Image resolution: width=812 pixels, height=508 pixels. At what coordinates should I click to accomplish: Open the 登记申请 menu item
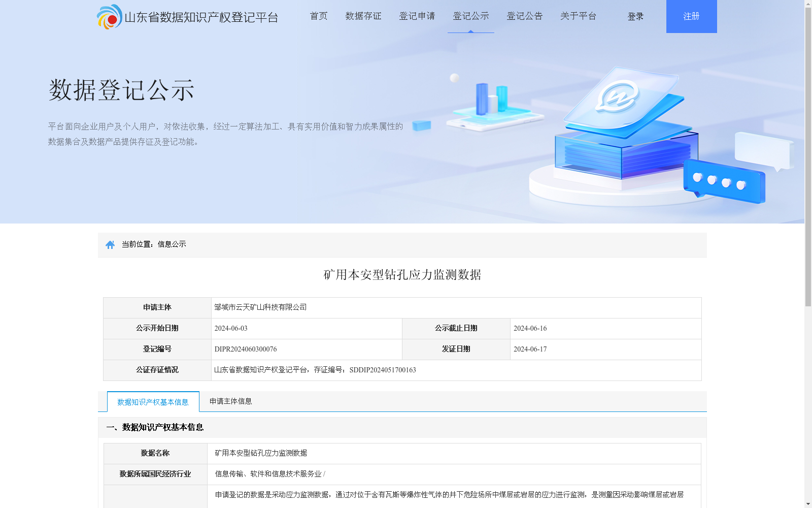(417, 16)
